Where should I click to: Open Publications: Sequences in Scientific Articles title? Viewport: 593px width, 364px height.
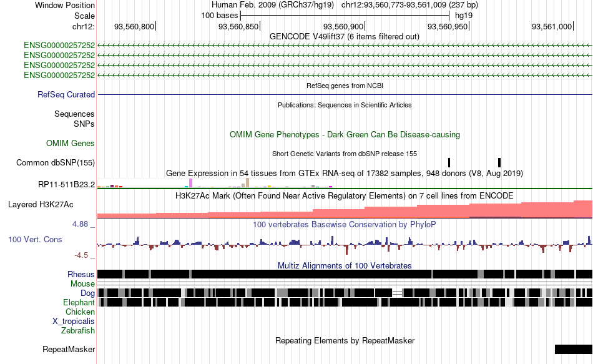pos(345,105)
